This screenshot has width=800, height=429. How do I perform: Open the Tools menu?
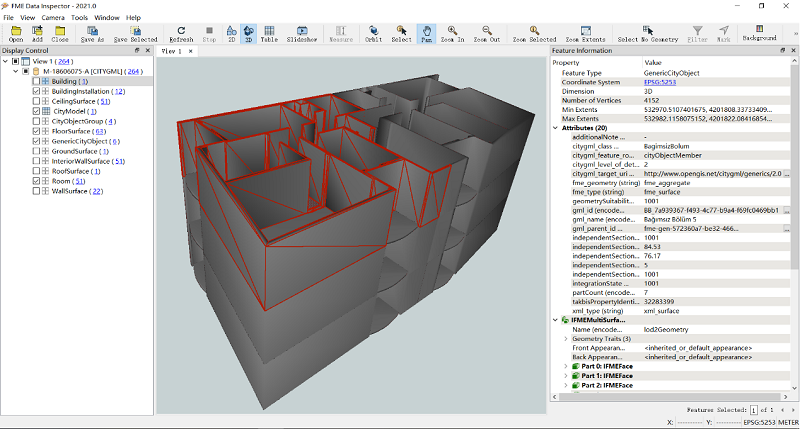[80, 17]
